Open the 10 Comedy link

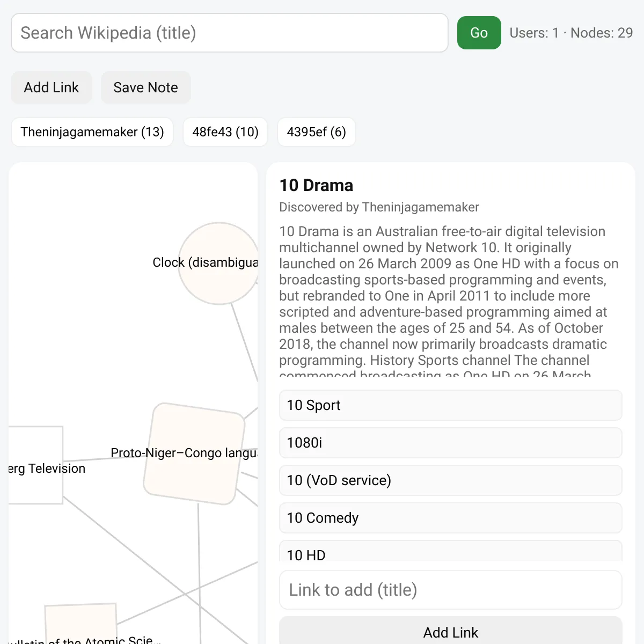451,518
